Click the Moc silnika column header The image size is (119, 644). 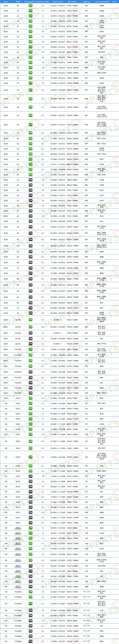click(x=72, y=2)
